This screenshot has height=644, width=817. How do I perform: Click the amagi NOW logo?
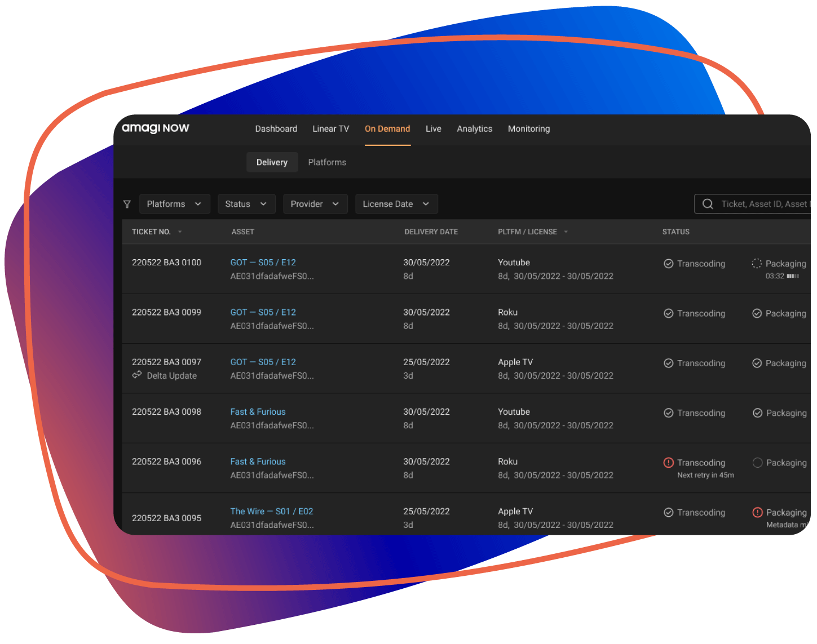tap(156, 128)
